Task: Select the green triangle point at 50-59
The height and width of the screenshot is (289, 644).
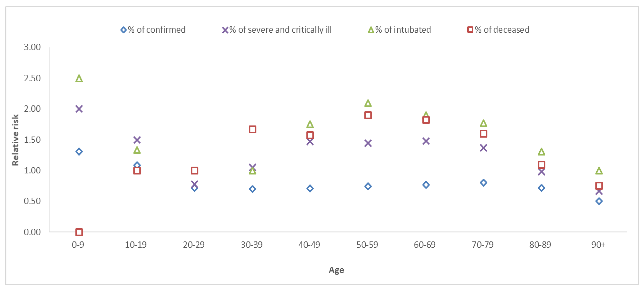Action: pyautogui.click(x=368, y=103)
